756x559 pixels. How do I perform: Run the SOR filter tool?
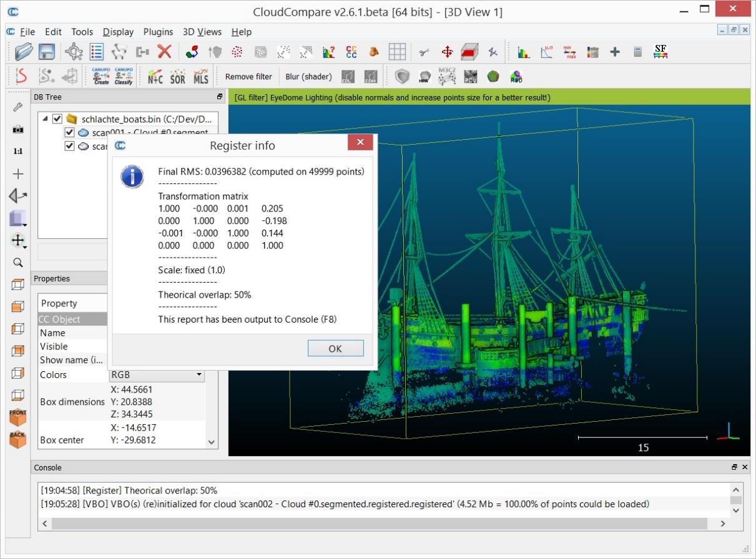[x=177, y=76]
